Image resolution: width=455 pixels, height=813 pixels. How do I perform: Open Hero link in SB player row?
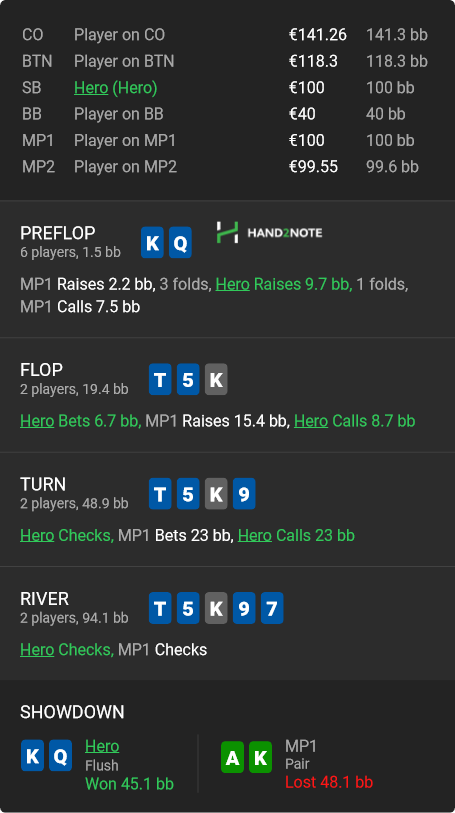(x=91, y=88)
